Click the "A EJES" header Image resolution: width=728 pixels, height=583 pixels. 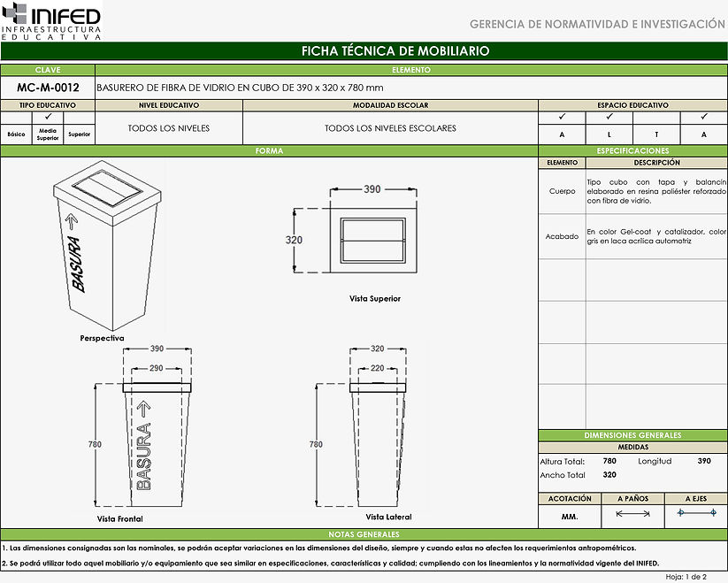tap(696, 499)
